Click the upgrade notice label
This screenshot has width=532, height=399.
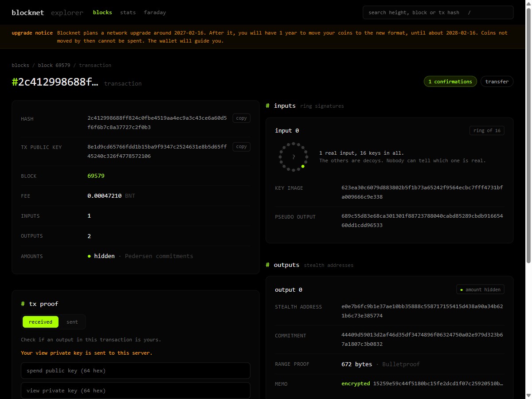tap(32, 33)
